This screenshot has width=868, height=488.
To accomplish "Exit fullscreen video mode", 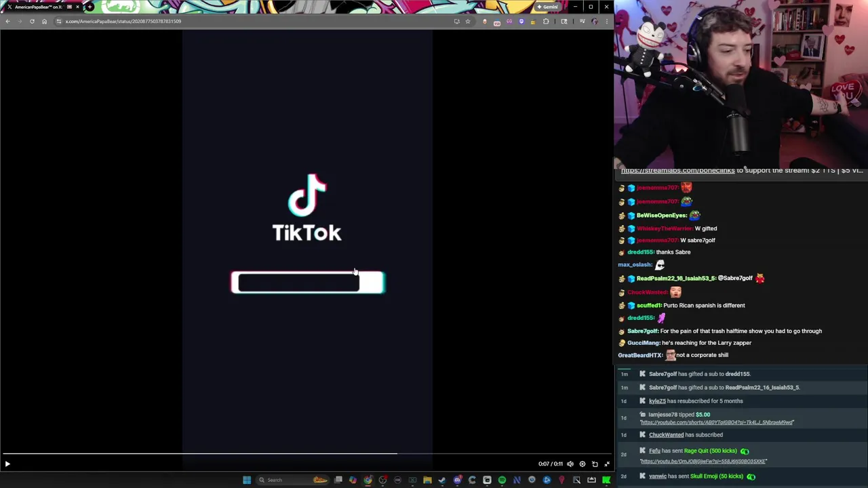I will tap(607, 464).
